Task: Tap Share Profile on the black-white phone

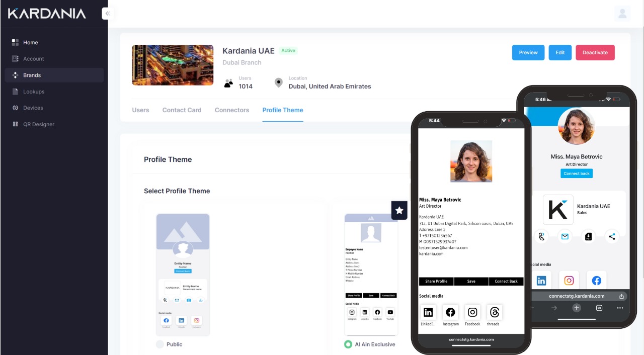Action: tap(436, 281)
